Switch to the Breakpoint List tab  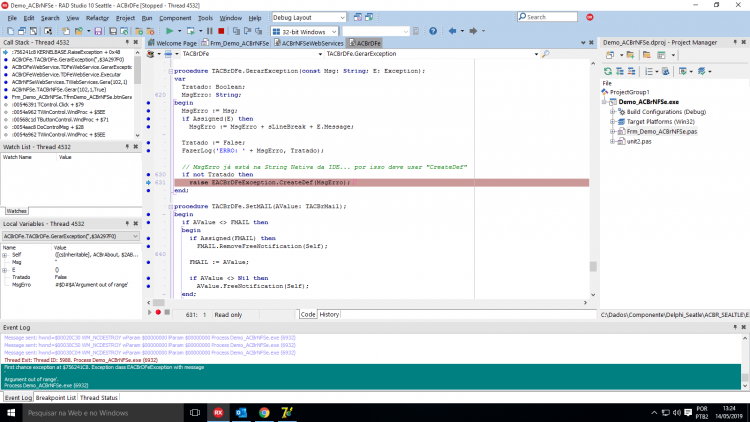56,398
